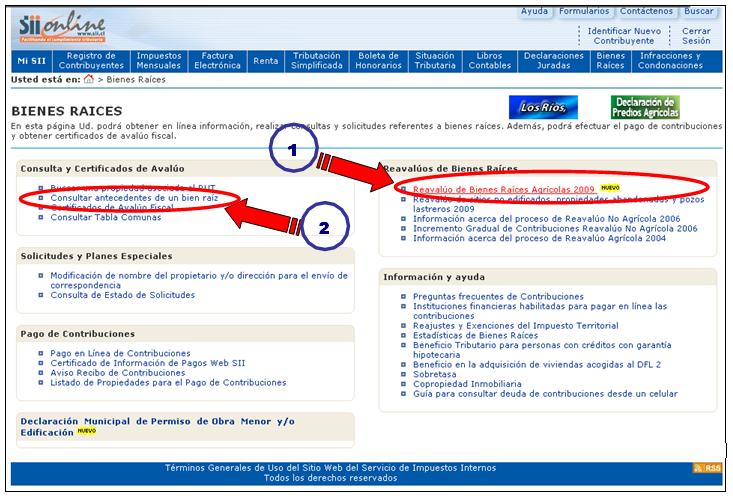The width and height of the screenshot is (733, 499).
Task: Open the Buscar tab
Action: click(x=698, y=11)
